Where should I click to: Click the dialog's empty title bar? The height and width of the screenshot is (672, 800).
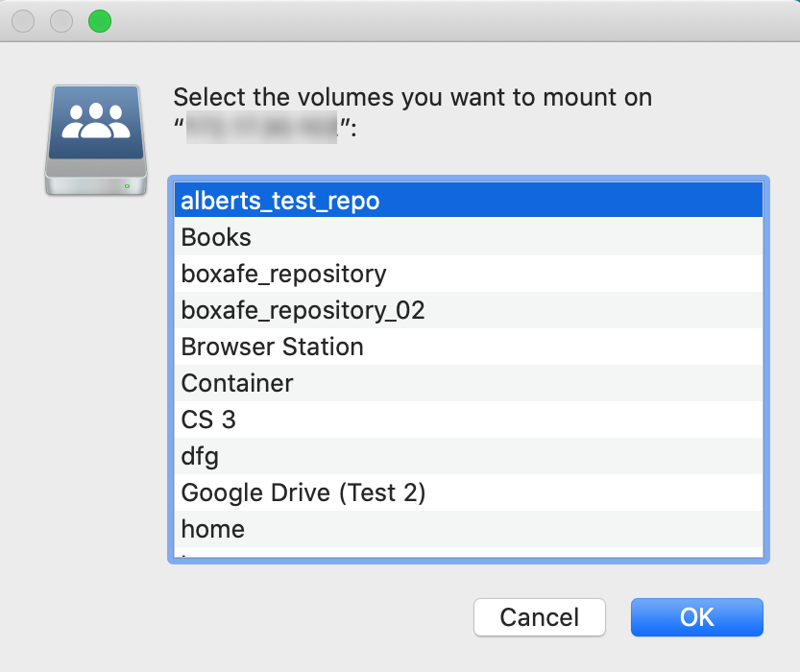pyautogui.click(x=432, y=20)
